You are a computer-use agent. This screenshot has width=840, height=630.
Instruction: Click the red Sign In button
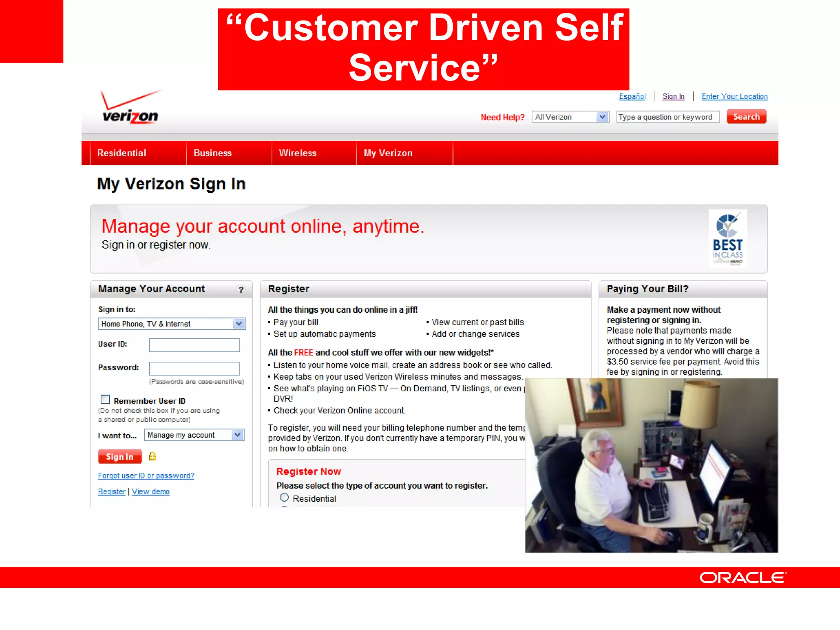click(120, 457)
